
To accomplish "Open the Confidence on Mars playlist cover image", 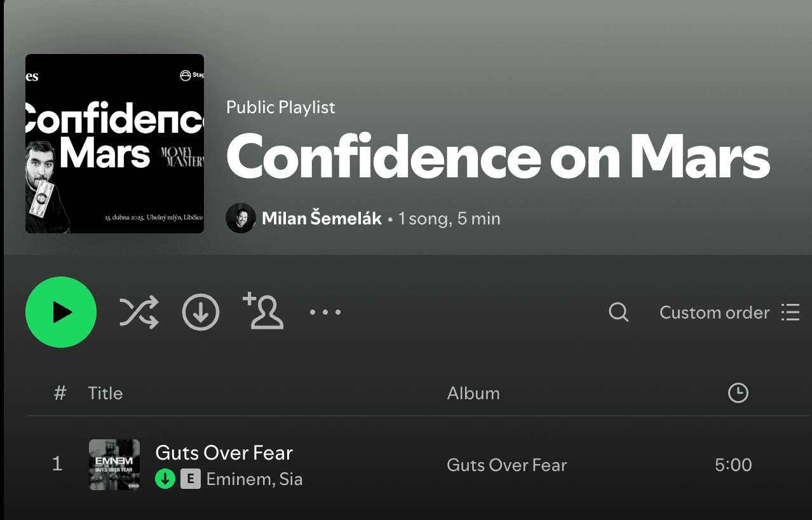I will pos(114,144).
